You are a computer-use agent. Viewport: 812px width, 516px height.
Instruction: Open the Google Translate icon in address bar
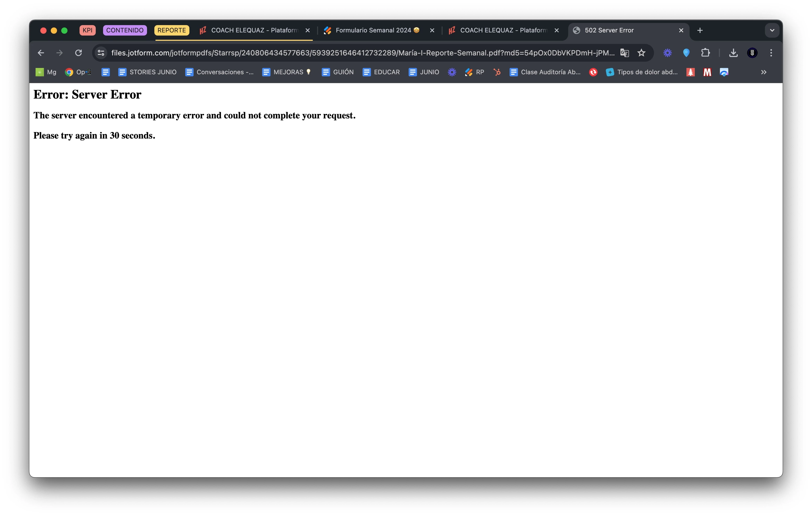tap(624, 53)
